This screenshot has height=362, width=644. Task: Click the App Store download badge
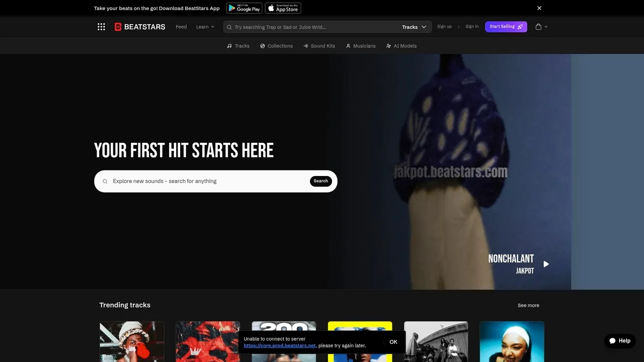click(283, 8)
